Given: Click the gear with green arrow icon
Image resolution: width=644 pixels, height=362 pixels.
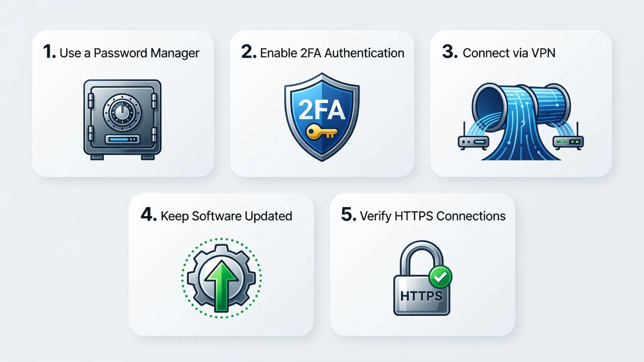Looking at the screenshot, I should (x=221, y=278).
